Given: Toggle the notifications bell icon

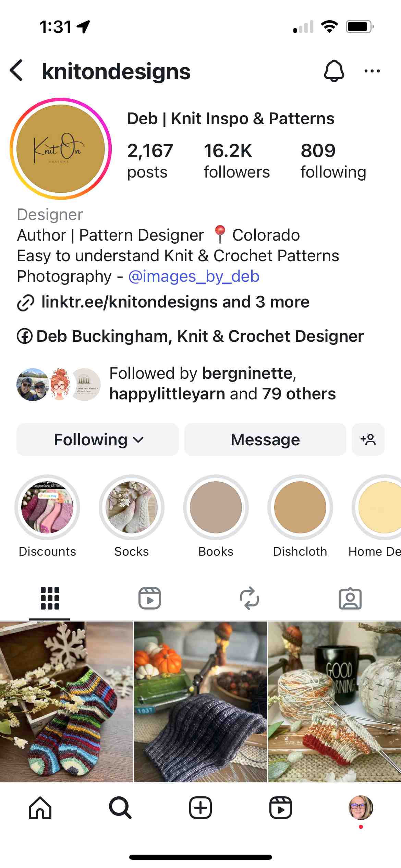Looking at the screenshot, I should click(x=334, y=71).
